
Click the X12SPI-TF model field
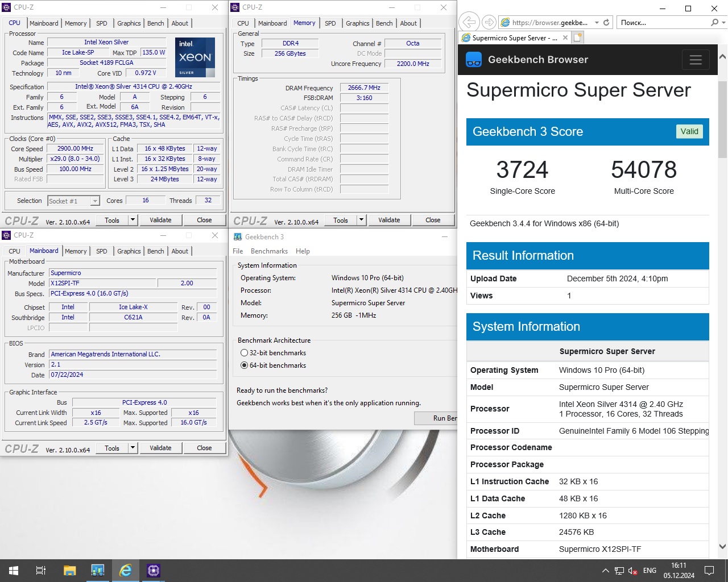point(102,283)
